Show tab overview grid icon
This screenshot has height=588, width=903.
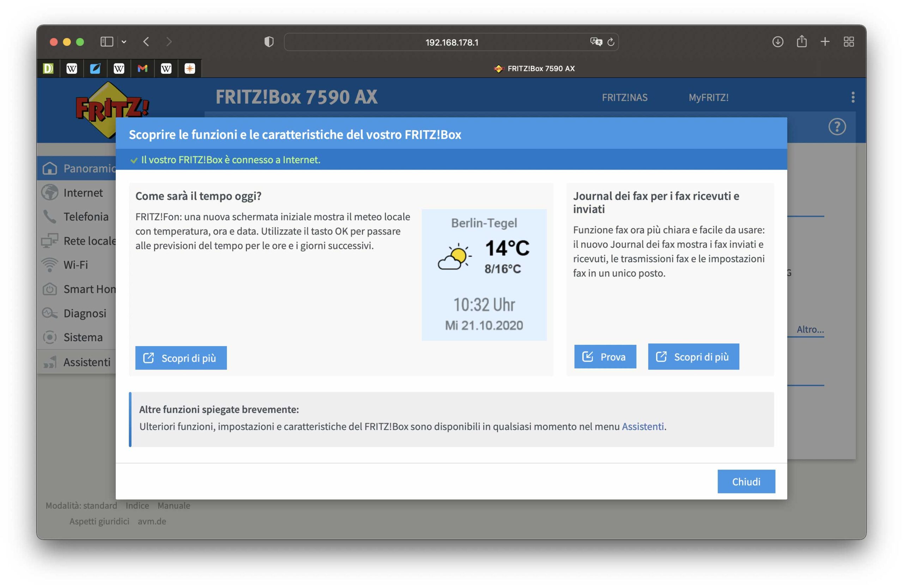(x=849, y=42)
